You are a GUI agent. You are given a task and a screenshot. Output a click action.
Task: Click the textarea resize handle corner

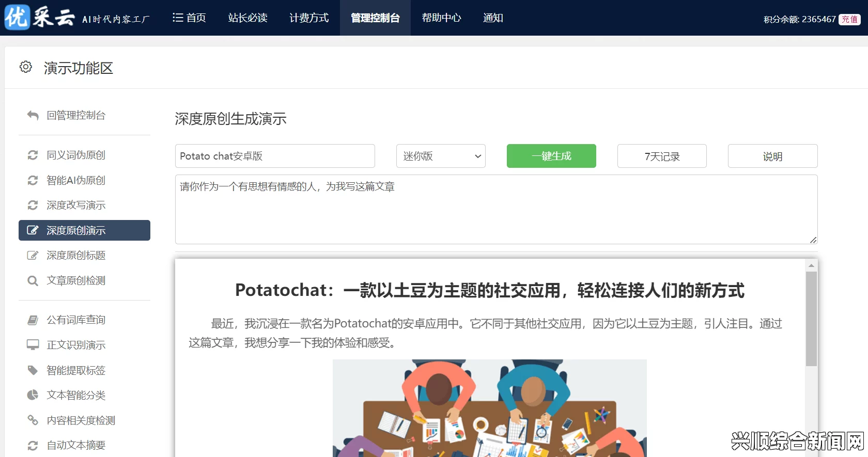[813, 240]
